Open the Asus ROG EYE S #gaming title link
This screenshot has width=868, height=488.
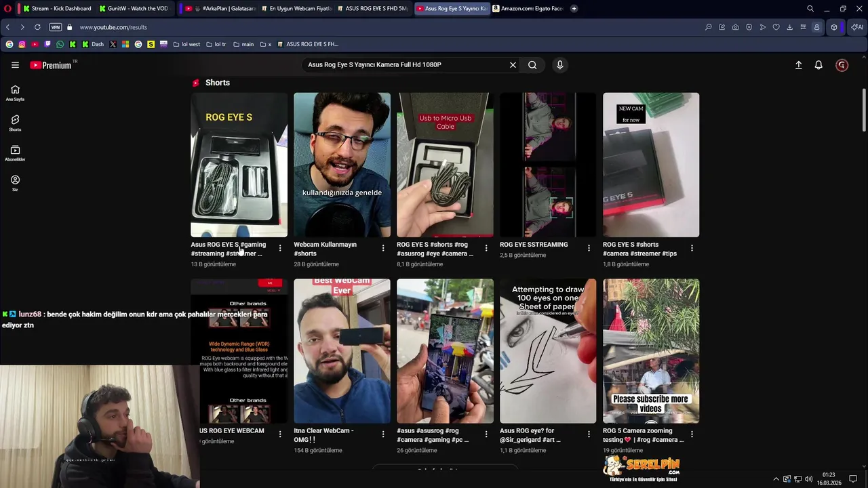pyautogui.click(x=229, y=249)
